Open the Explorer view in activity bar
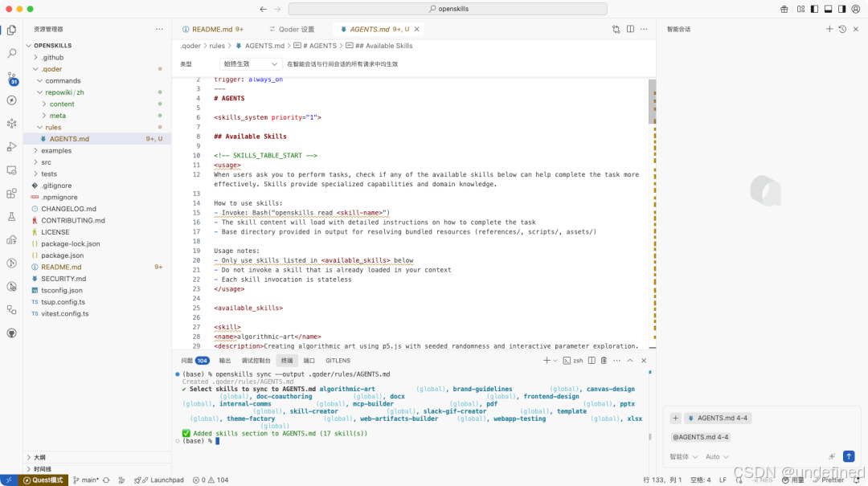Image resolution: width=868 pixels, height=486 pixels. pos(11,30)
